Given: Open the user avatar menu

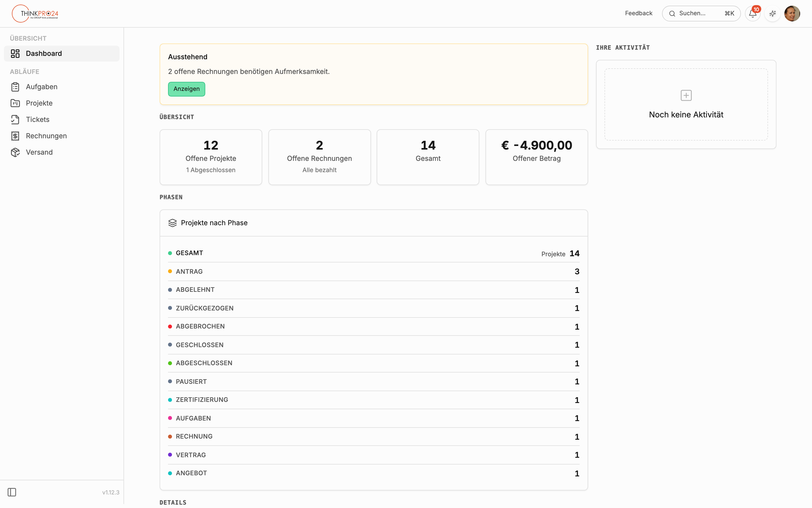Looking at the screenshot, I should (x=792, y=14).
